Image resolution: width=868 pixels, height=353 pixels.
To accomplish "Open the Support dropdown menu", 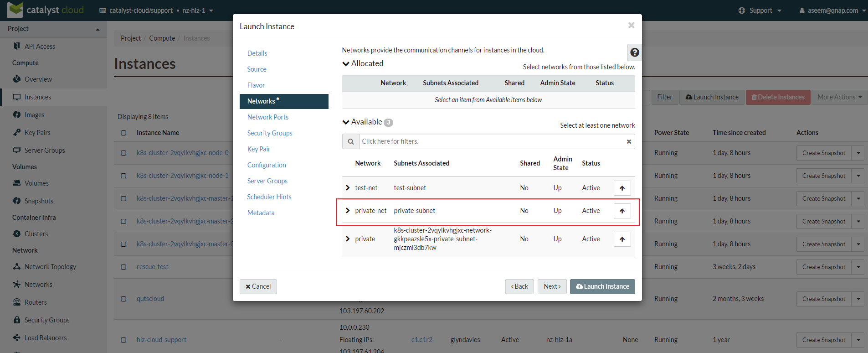I will click(x=760, y=10).
